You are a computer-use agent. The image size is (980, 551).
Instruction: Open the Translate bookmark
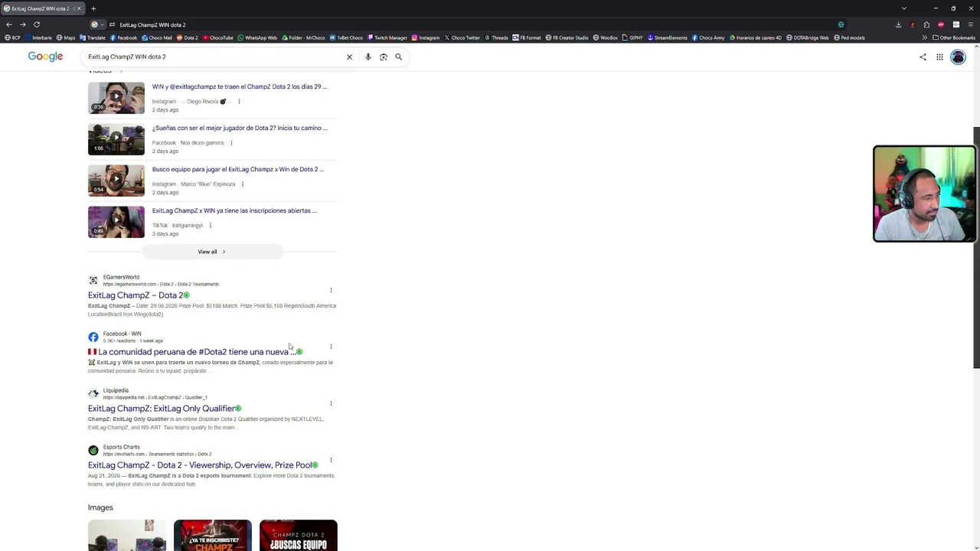93,37
